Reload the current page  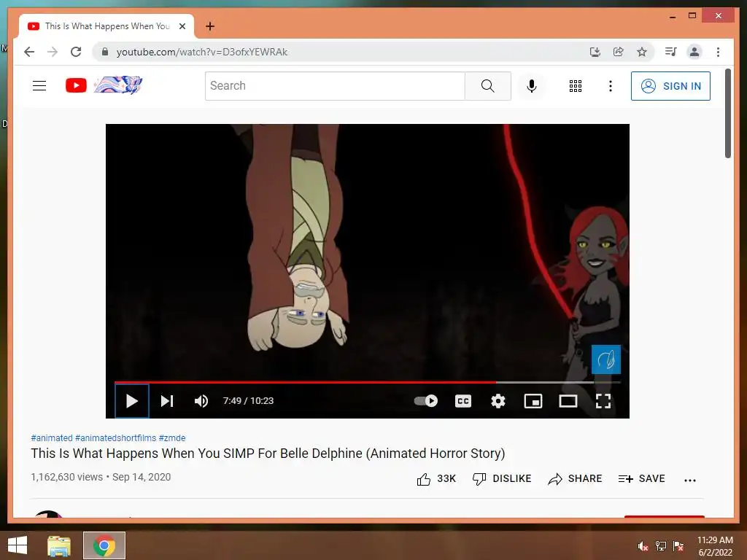pyautogui.click(x=76, y=52)
